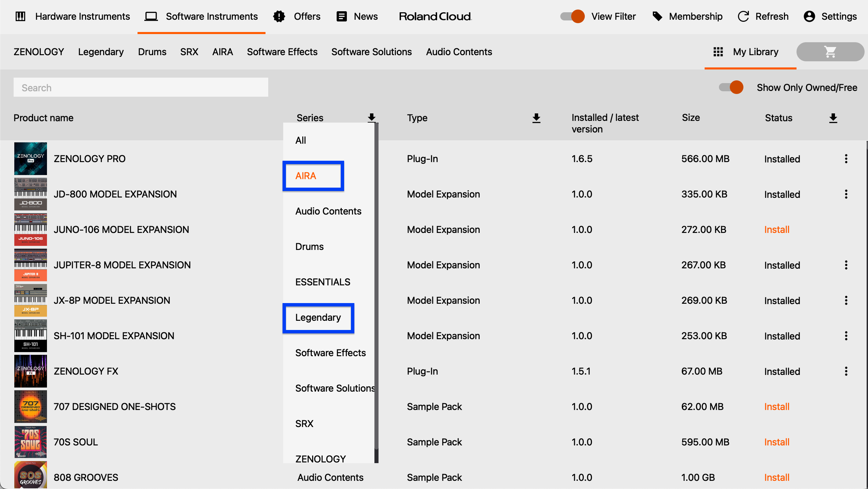The width and height of the screenshot is (868, 489).
Task: Click the Settings account icon
Action: (x=809, y=16)
